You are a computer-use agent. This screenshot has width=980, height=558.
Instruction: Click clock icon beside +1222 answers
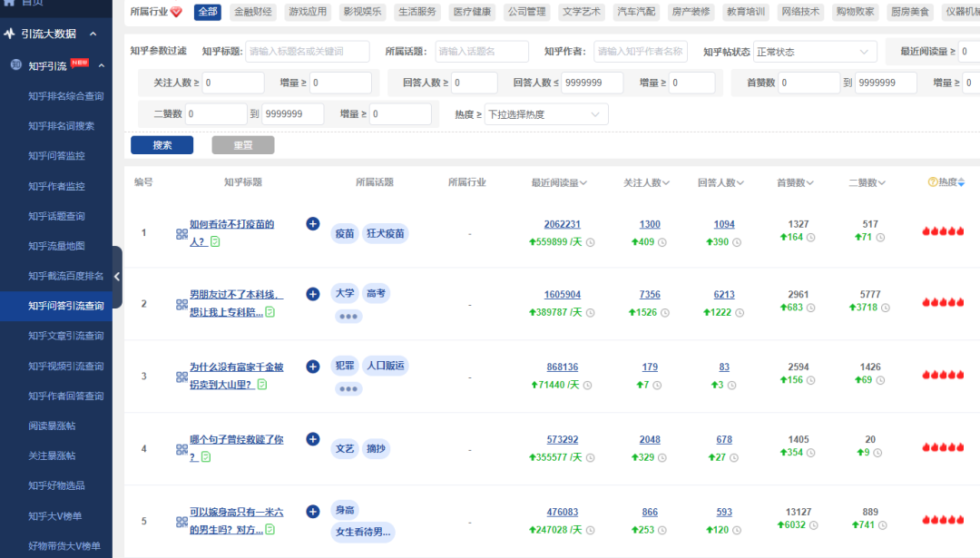tap(740, 312)
